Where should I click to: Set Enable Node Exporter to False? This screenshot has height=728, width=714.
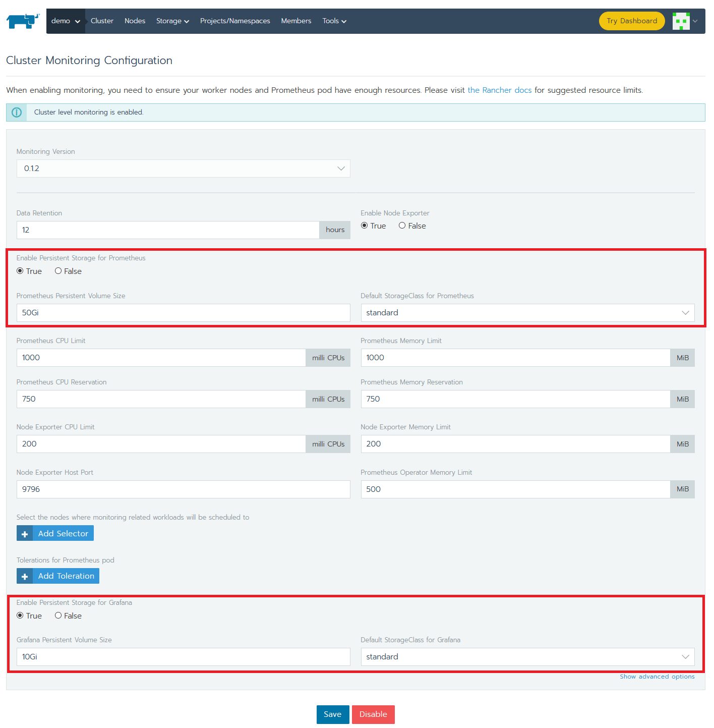tap(402, 226)
